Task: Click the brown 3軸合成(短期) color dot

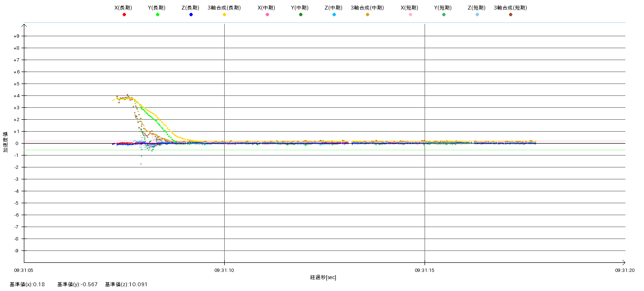Action: pyautogui.click(x=510, y=15)
